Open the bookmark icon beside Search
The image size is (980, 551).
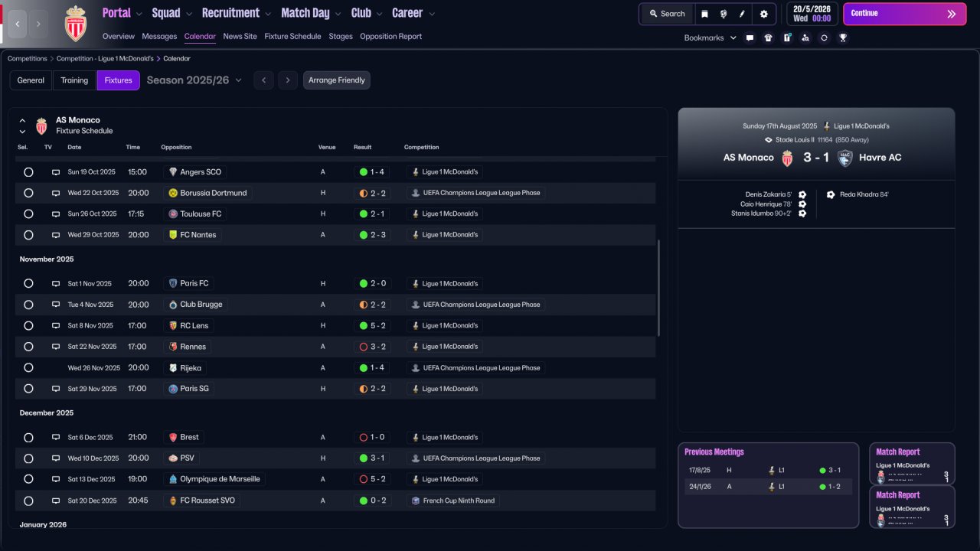click(x=704, y=14)
